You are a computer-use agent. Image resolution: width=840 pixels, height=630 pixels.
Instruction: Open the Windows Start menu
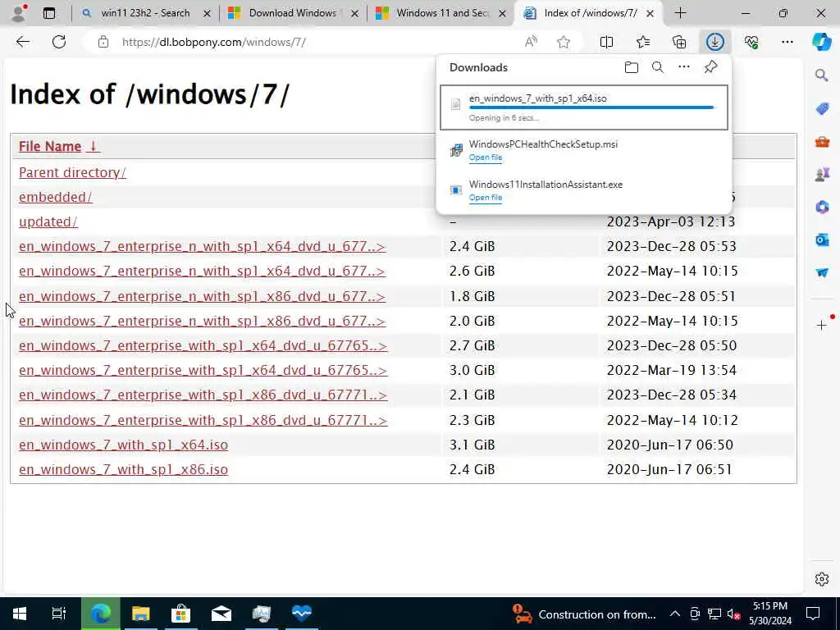[20, 614]
